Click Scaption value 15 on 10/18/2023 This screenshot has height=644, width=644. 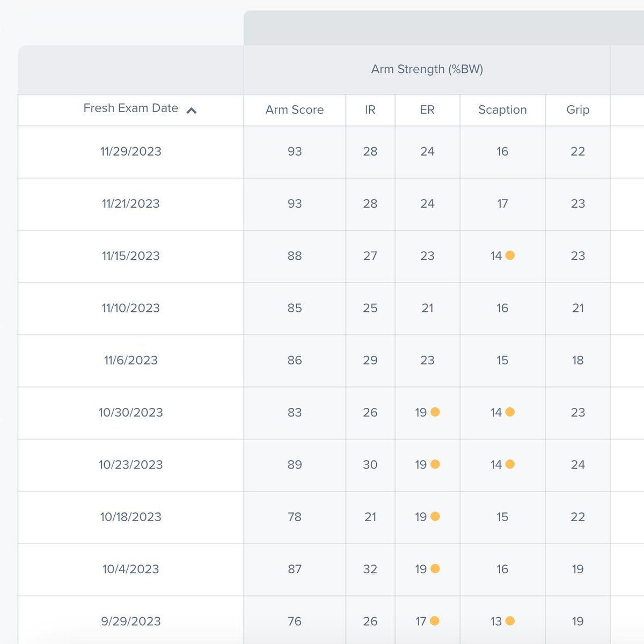click(x=502, y=517)
